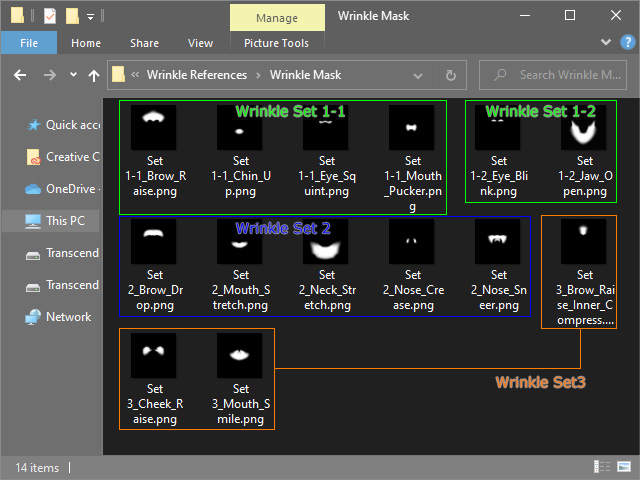
Task: Expand the ribbon with chevron arrow
Action: click(x=606, y=43)
